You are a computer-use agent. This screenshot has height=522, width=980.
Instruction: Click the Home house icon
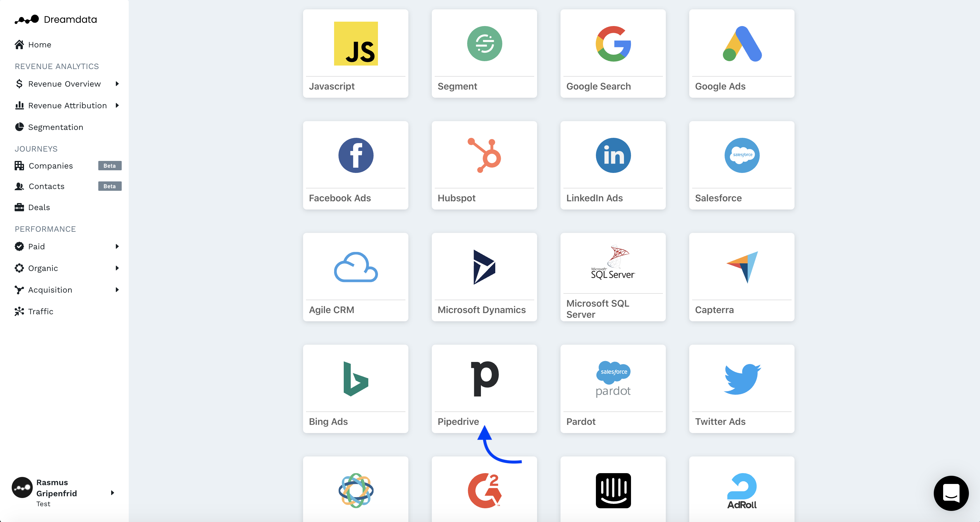coord(19,44)
